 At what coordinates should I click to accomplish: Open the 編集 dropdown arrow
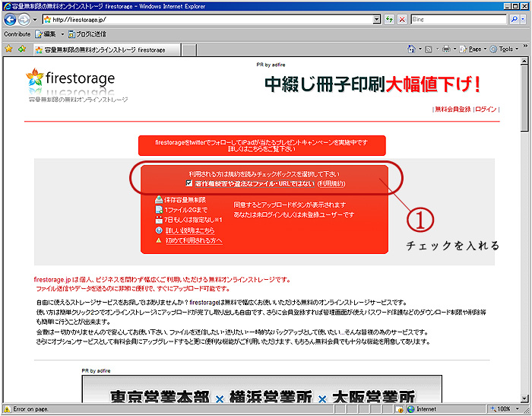62,34
